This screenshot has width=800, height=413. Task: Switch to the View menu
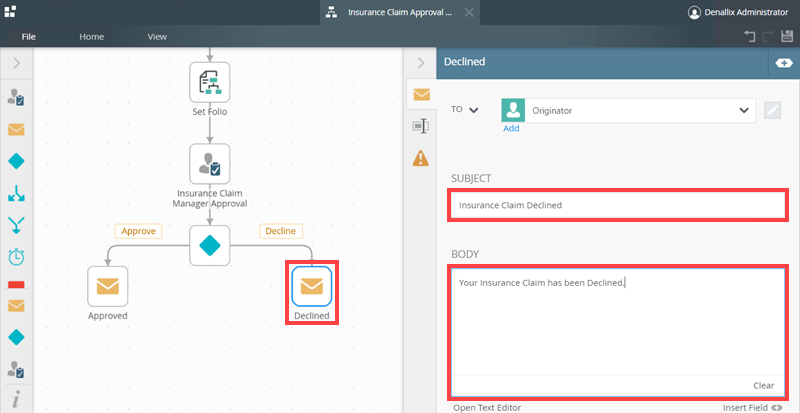[157, 36]
